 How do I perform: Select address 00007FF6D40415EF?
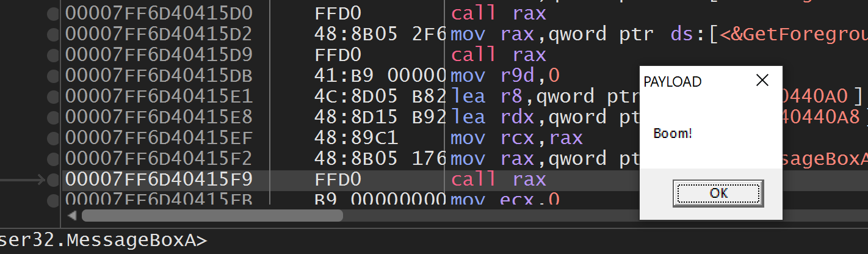159,137
